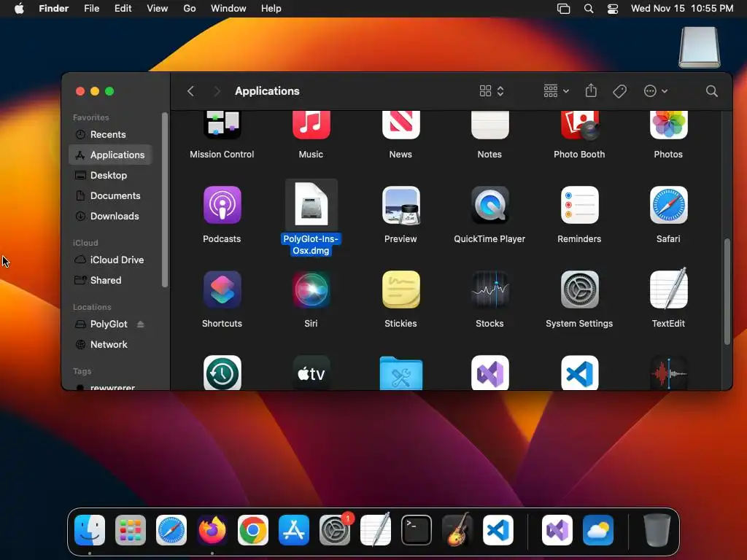747x560 pixels.
Task: Select the Reminders app icon
Action: click(x=579, y=205)
